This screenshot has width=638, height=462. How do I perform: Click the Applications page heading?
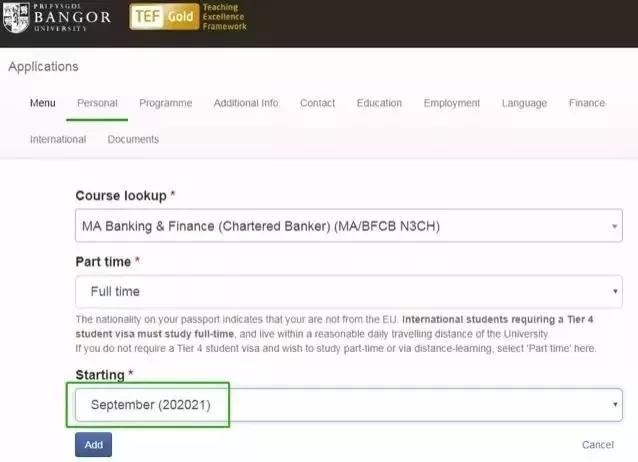43,67
